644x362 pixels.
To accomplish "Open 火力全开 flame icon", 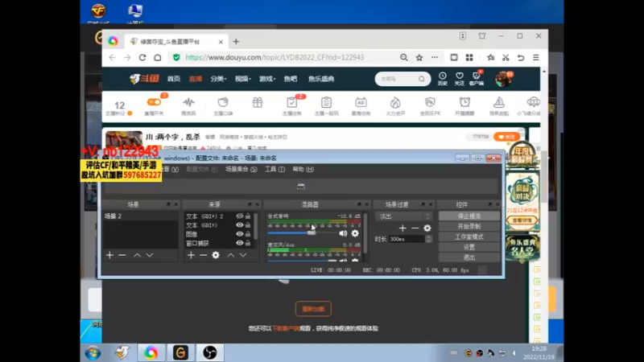I will pyautogui.click(x=395, y=106).
